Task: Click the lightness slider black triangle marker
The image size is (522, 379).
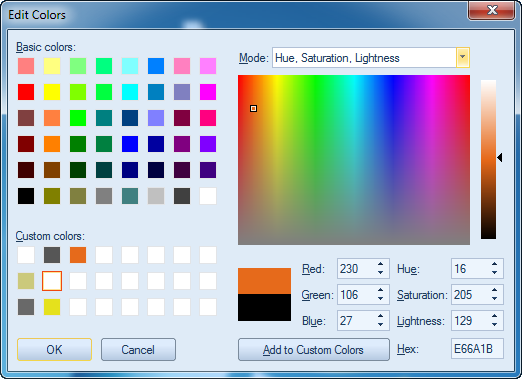Action: (x=500, y=157)
